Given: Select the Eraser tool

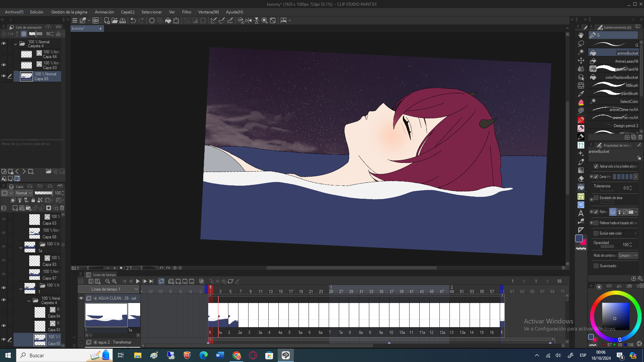Looking at the screenshot, I should click(x=581, y=179).
